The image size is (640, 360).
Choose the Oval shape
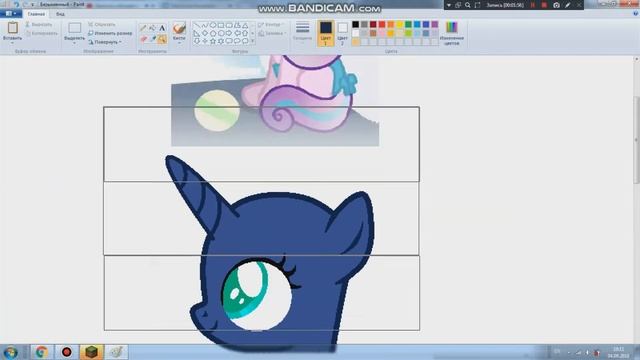coord(213,25)
